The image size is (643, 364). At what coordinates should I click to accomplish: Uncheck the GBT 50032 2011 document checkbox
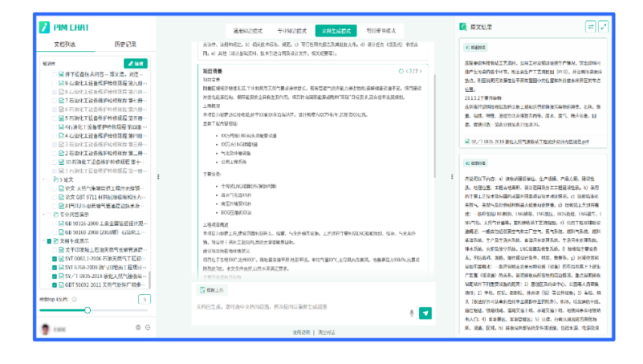(x=54, y=284)
